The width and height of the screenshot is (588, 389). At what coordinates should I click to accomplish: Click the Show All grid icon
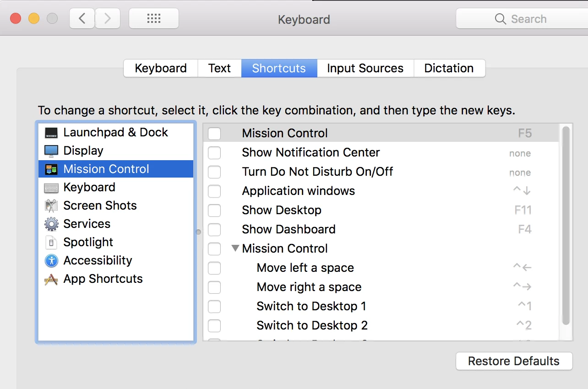coord(154,19)
